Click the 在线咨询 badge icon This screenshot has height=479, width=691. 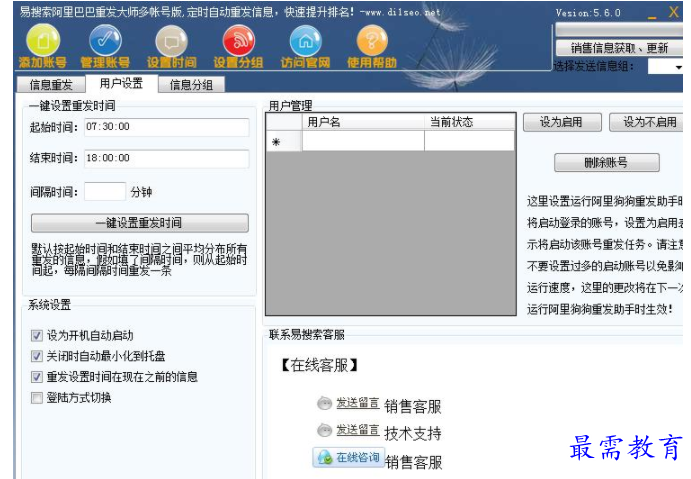349,457
